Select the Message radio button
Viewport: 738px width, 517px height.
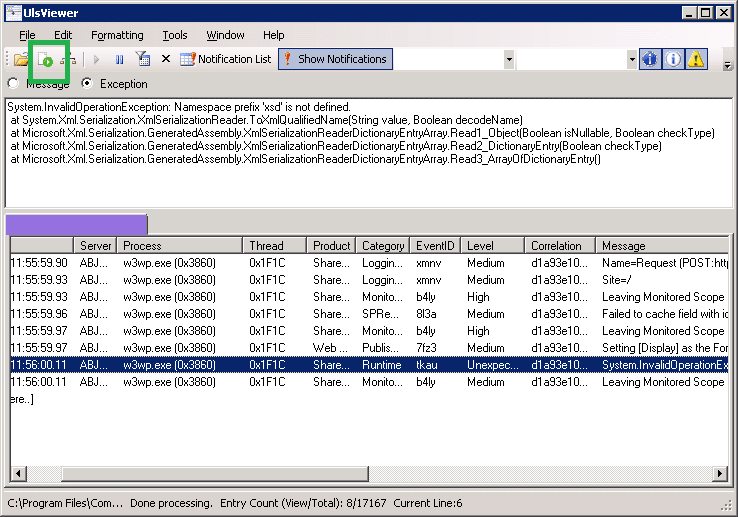[x=13, y=83]
